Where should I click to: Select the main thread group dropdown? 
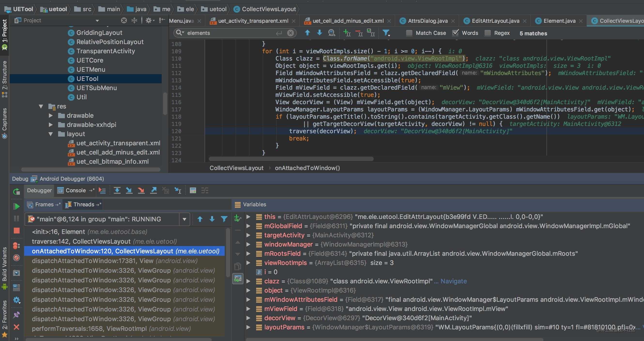[x=108, y=219]
